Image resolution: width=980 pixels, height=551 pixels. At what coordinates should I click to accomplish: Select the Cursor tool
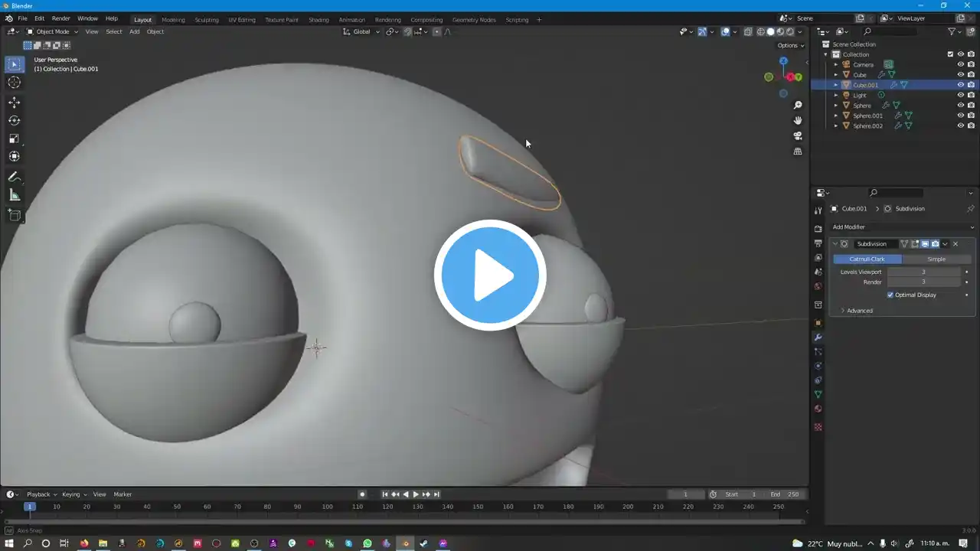click(14, 83)
